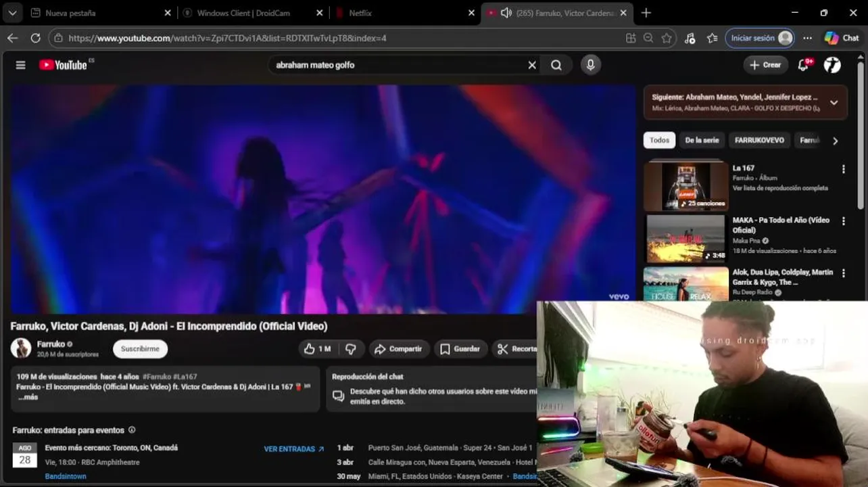This screenshot has width=868, height=487.
Task: Save the video with Guardar
Action: pos(460,349)
